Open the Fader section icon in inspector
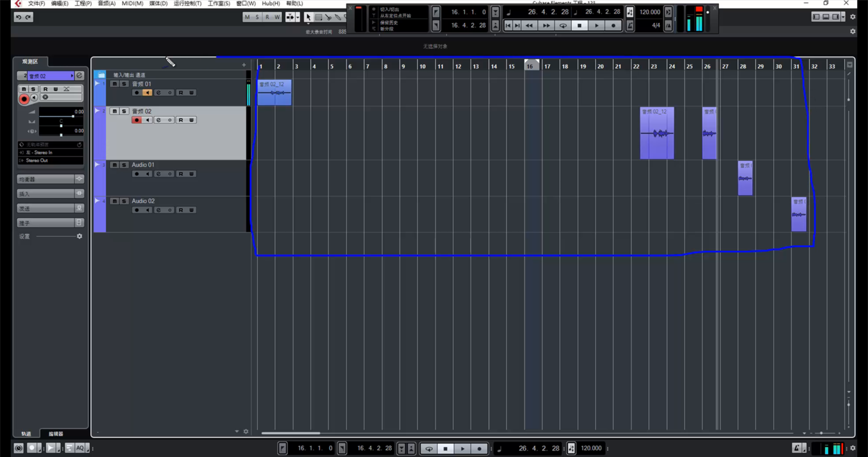 tap(80, 222)
